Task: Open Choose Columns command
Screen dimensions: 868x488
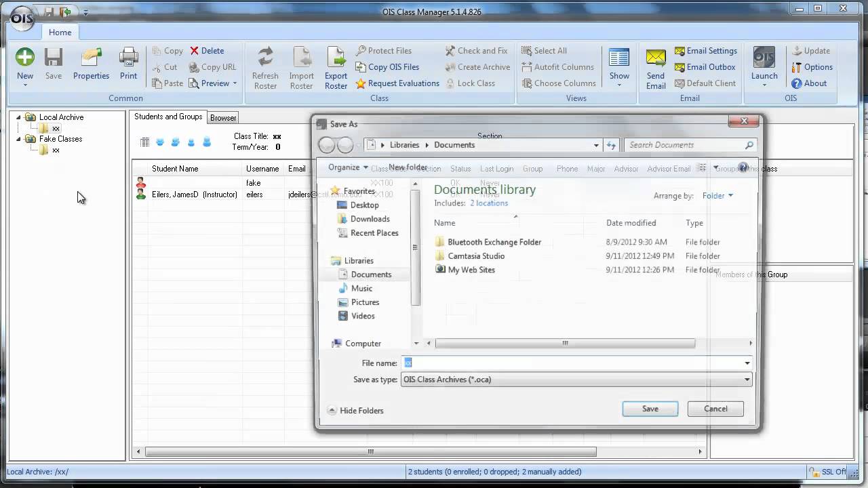Action: (559, 83)
